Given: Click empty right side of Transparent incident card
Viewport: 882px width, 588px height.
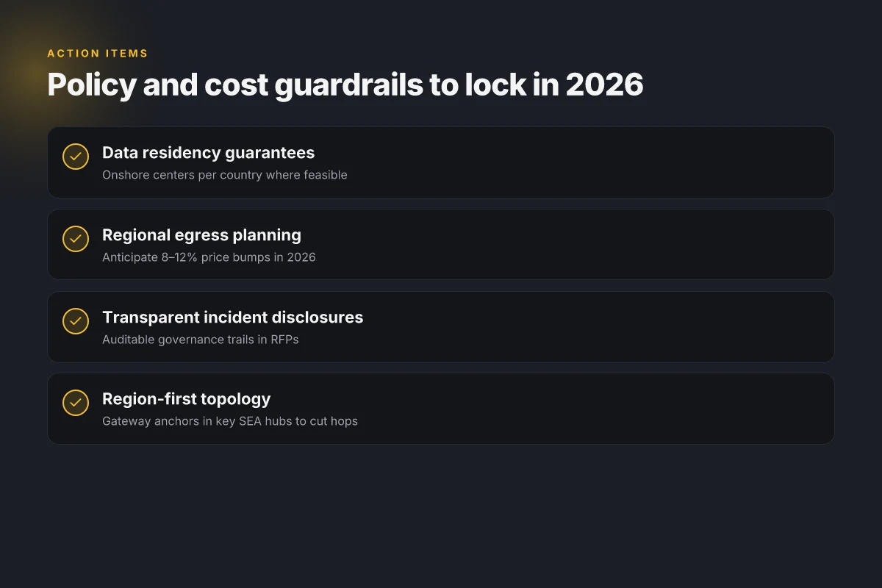Looking at the screenshot, I should [x=625, y=327].
